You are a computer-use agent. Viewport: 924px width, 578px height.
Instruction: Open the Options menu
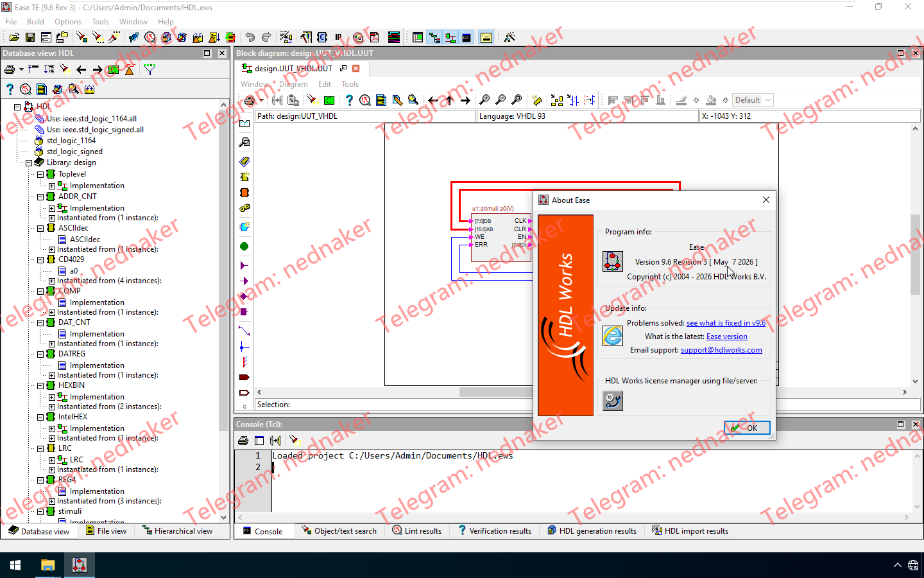[x=68, y=22]
